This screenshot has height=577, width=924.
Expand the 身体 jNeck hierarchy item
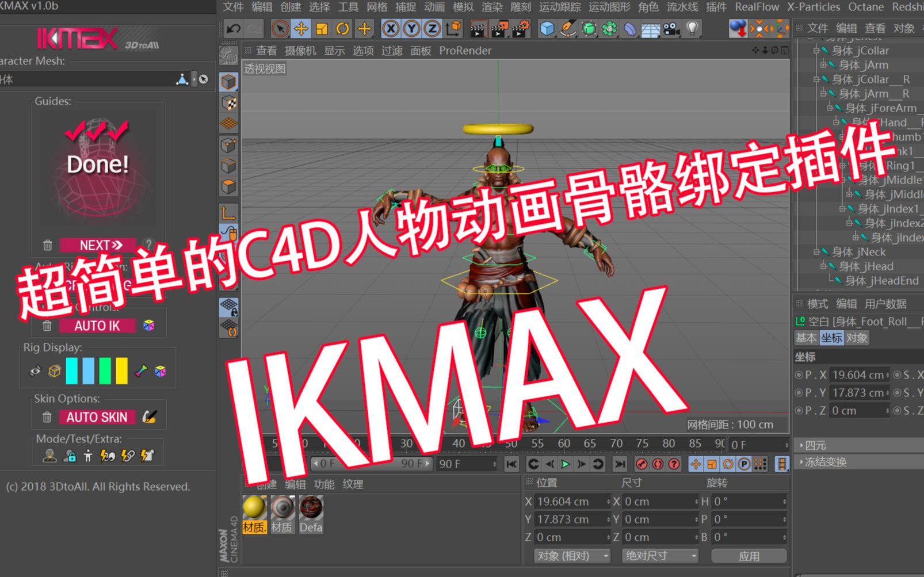(816, 251)
